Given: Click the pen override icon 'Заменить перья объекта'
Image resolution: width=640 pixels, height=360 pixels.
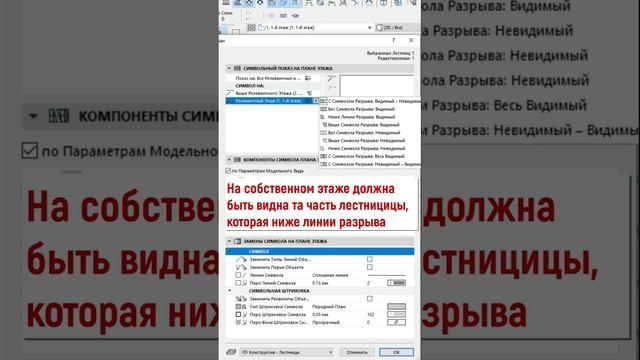Looking at the screenshot, I should point(241,267).
